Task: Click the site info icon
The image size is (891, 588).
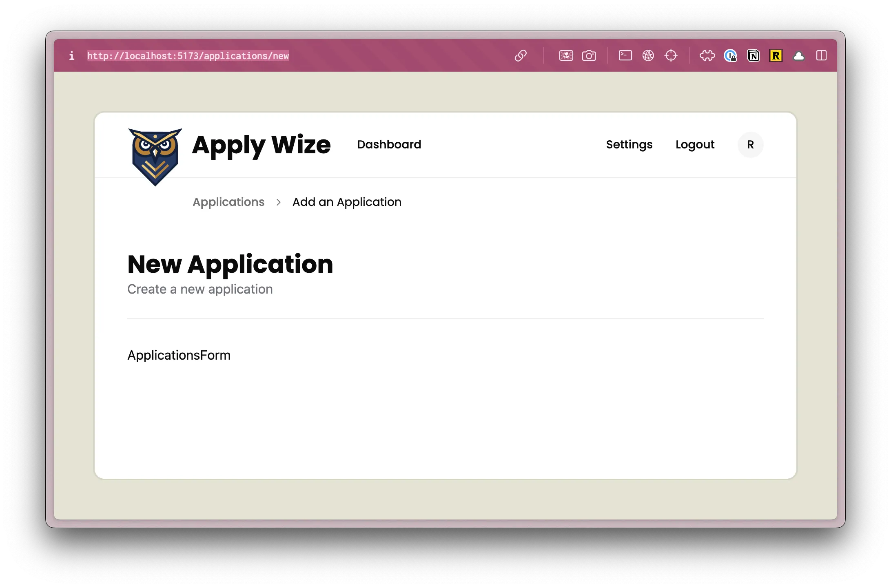Action: click(72, 55)
